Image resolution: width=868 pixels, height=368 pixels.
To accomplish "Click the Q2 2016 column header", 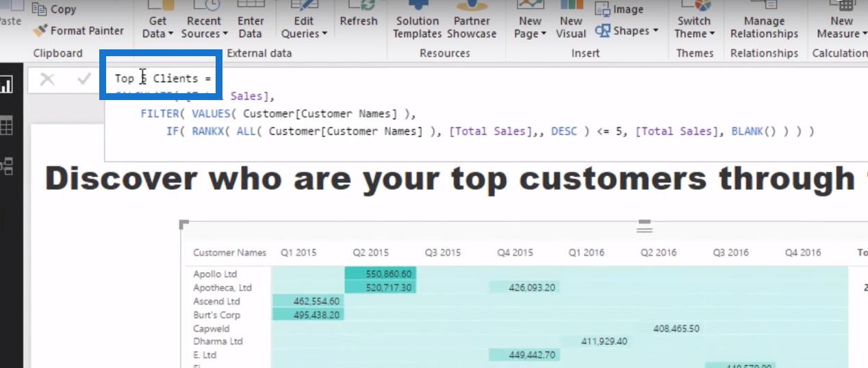I will click(x=659, y=252).
